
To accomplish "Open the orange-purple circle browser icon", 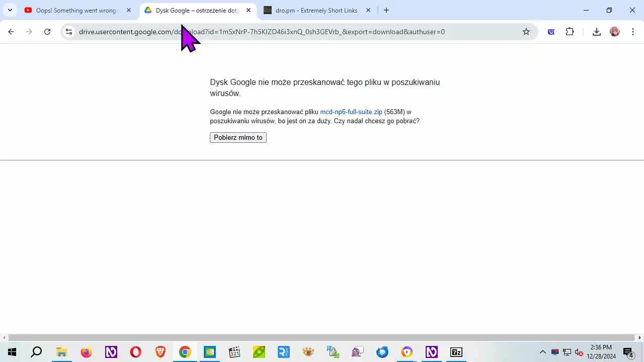I will [407, 352].
